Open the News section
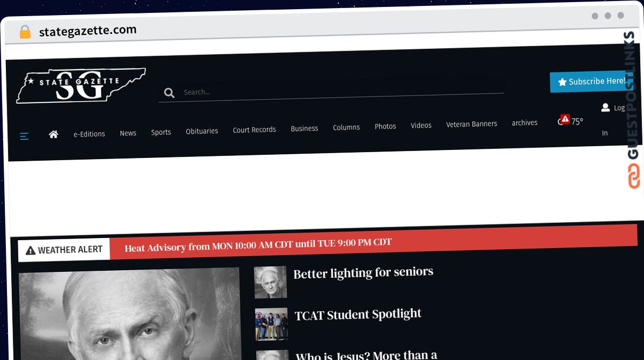Screen dimensions: 644x360 [x=128, y=133]
